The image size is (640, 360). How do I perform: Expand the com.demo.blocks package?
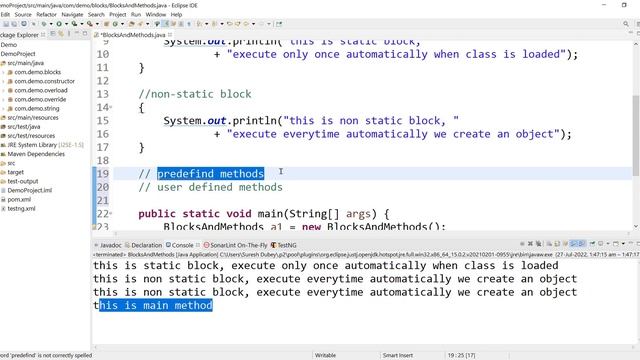pos(3,72)
